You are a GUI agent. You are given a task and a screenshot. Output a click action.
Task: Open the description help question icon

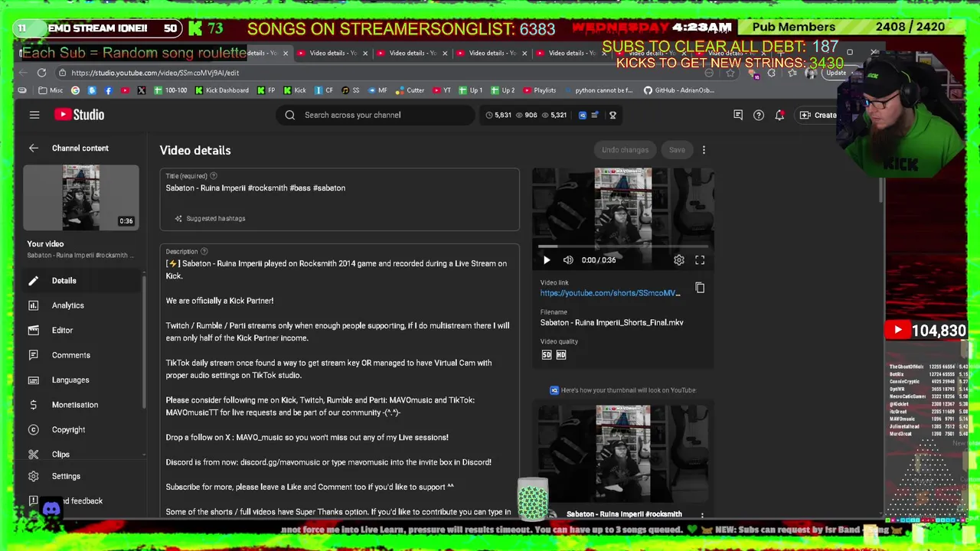click(204, 252)
